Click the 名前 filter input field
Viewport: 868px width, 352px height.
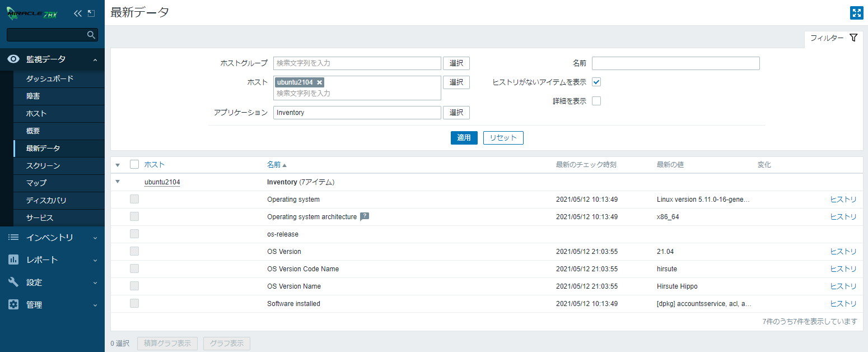click(x=675, y=63)
